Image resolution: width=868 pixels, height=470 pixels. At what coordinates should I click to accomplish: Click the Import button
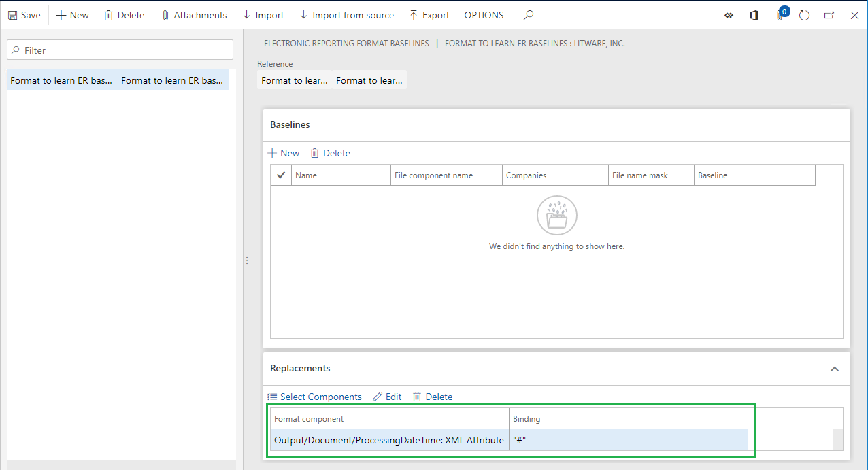click(x=263, y=15)
